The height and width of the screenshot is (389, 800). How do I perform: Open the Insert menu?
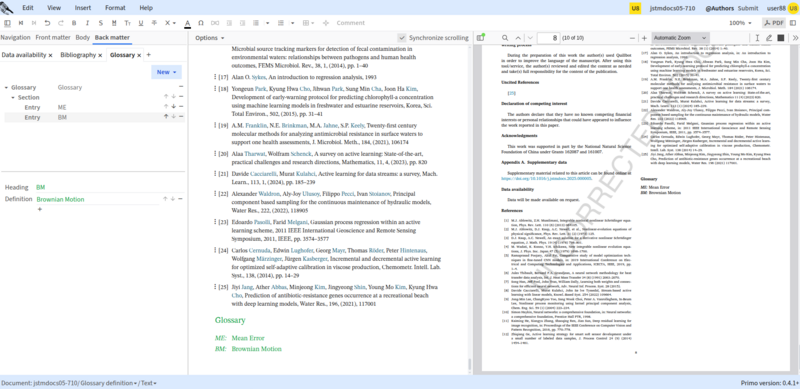tap(83, 8)
